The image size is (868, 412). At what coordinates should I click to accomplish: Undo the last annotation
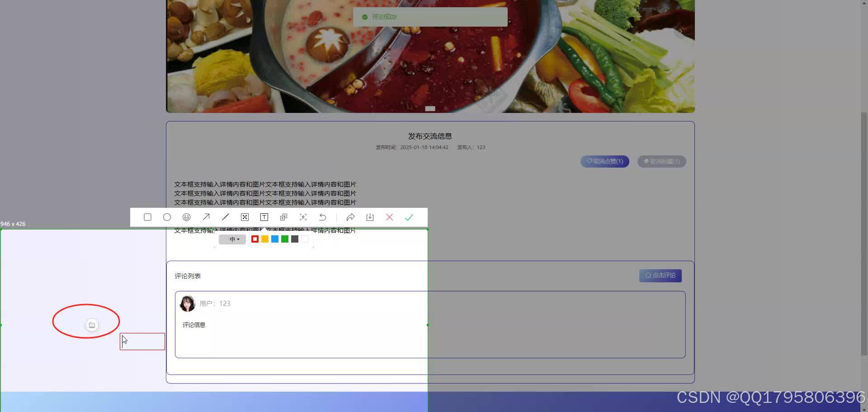(322, 217)
